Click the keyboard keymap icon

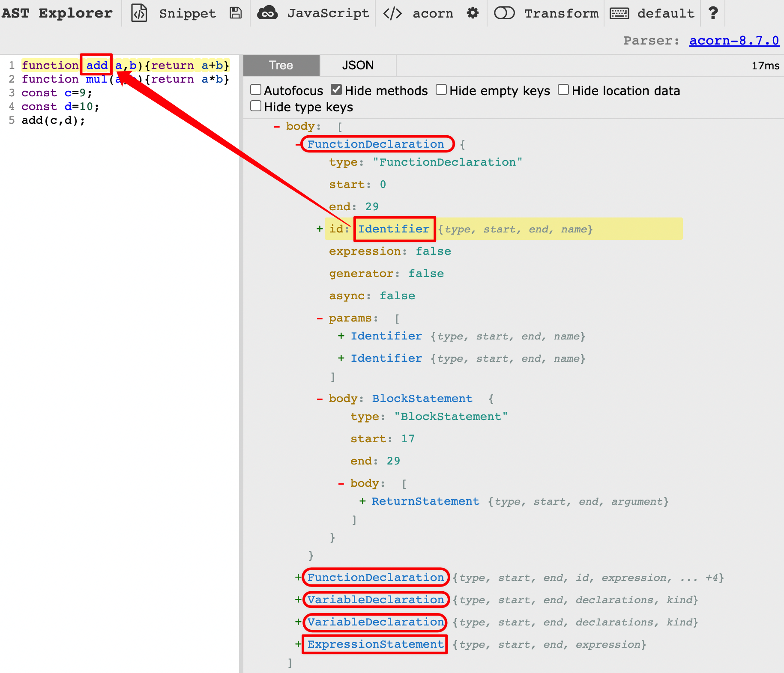(619, 13)
